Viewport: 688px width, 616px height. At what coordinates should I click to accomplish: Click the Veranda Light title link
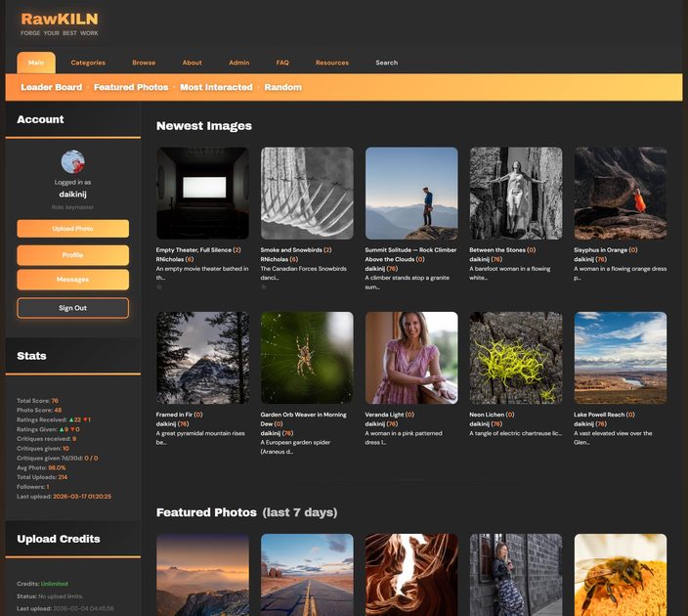point(385,415)
